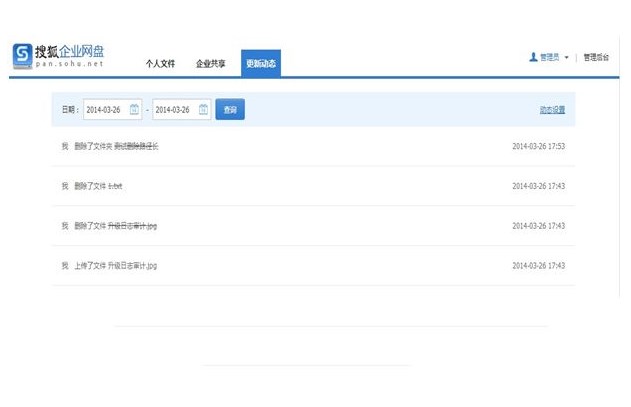
Task: Click the timestamp 2014-03-26 17:53
Action: pyautogui.click(x=538, y=146)
